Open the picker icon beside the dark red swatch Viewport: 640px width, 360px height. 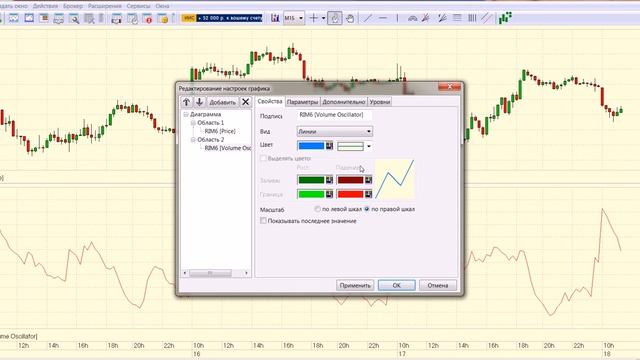(x=368, y=180)
